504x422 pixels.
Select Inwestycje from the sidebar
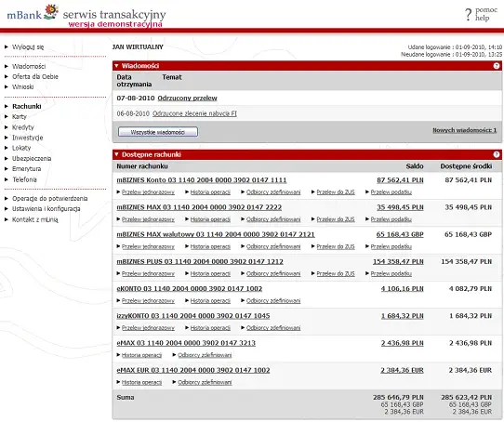[27, 138]
